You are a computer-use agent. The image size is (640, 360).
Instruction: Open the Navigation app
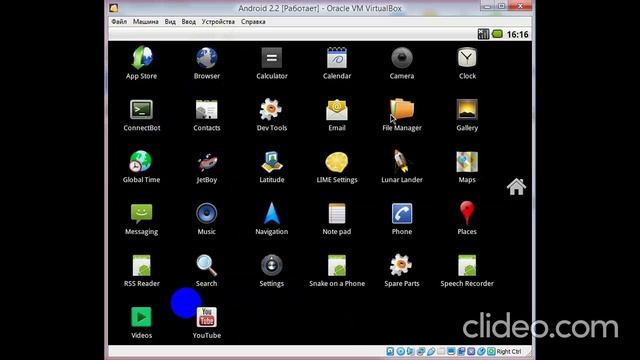(x=272, y=218)
